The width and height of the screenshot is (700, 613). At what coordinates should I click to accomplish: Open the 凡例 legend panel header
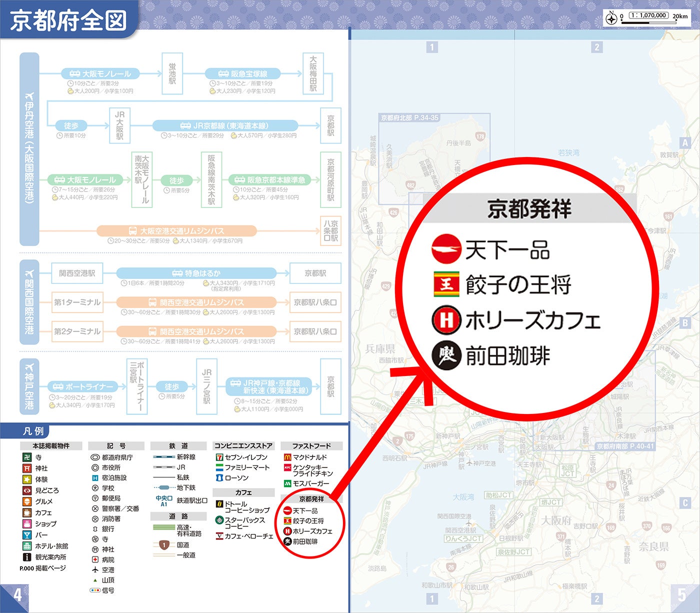[x=35, y=431]
